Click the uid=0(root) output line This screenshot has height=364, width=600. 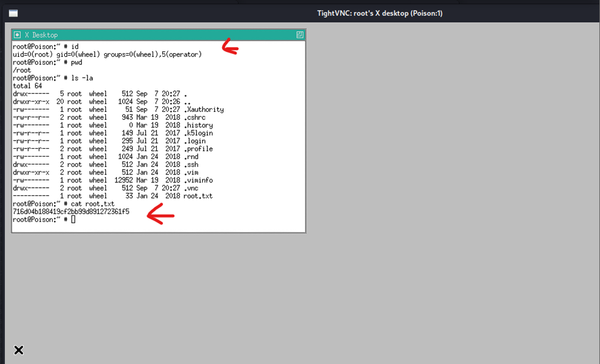click(x=107, y=54)
